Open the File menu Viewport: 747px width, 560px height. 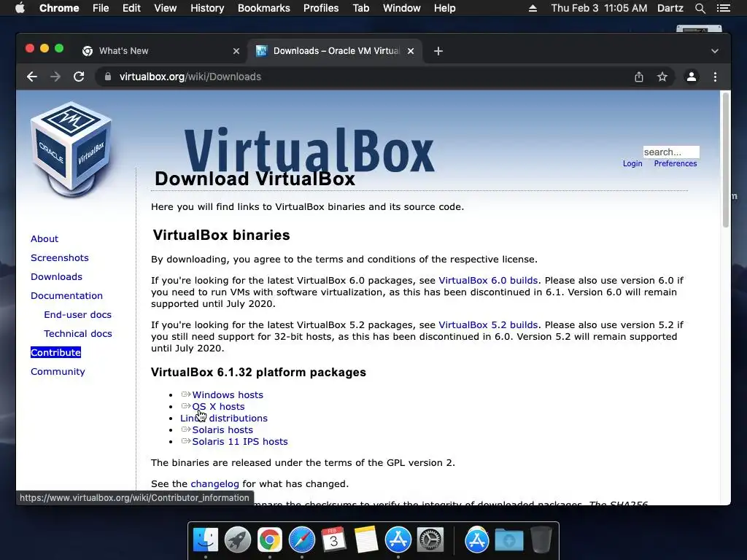coord(101,8)
